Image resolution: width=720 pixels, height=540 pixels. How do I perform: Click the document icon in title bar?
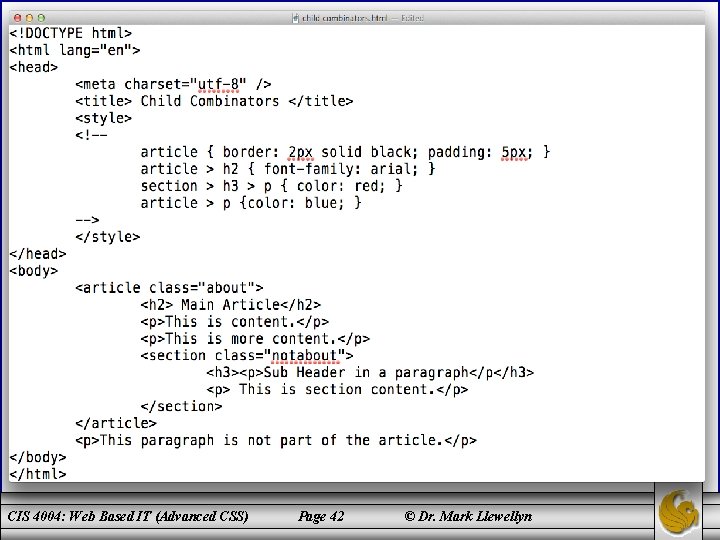[x=295, y=18]
